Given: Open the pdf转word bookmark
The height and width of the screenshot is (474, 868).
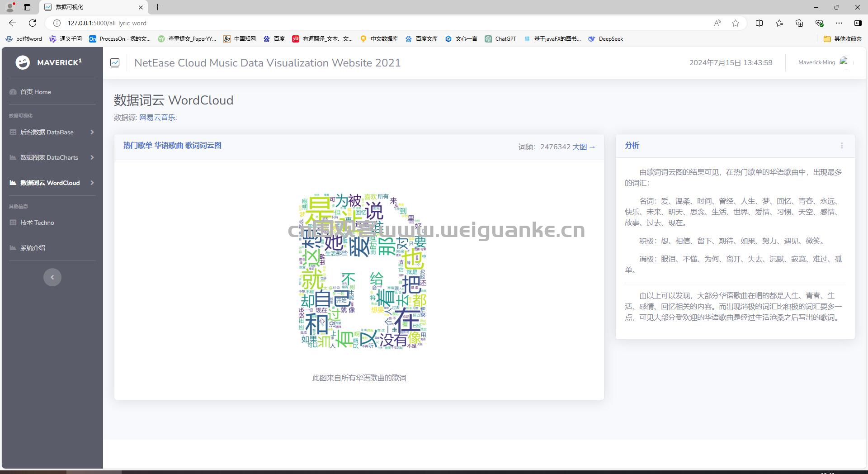Looking at the screenshot, I should click(x=24, y=39).
